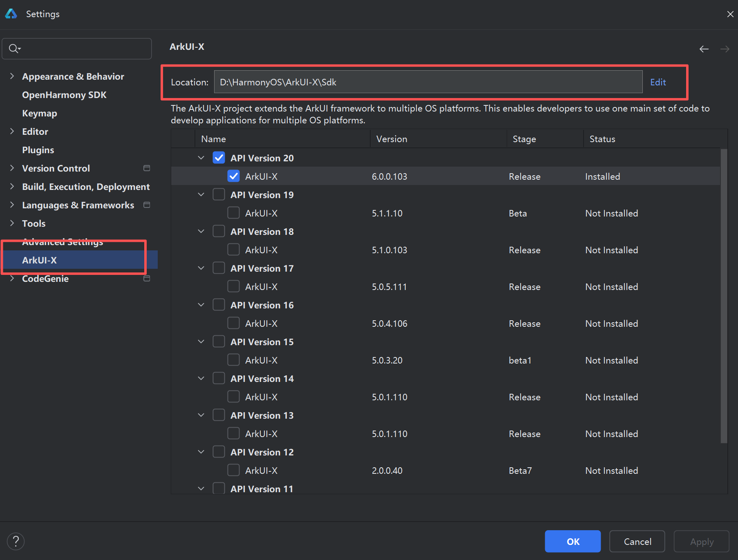Viewport: 738px width, 560px height.
Task: Expand Appearance & Behavior settings
Action: [x=12, y=76]
